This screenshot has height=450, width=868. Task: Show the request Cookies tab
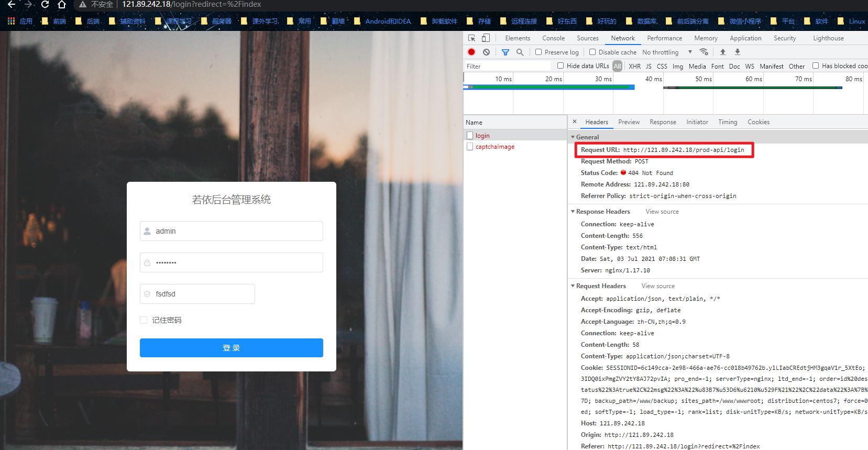[759, 122]
